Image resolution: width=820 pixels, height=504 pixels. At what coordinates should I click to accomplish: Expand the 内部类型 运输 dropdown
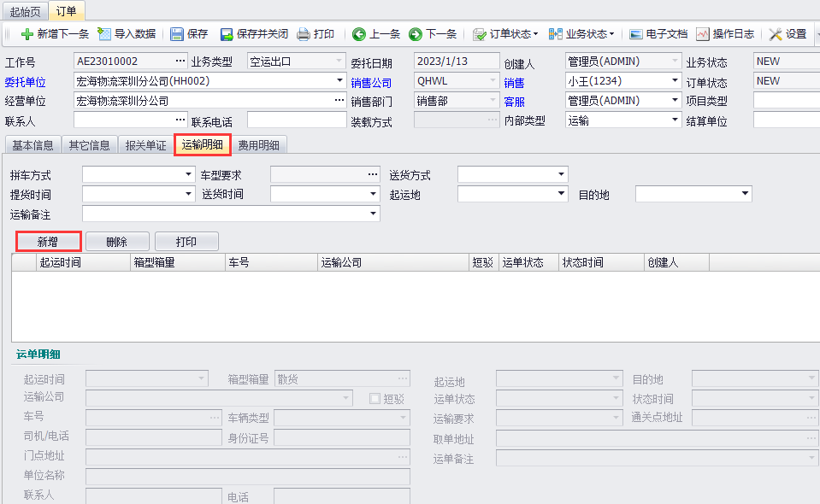pyautogui.click(x=675, y=120)
